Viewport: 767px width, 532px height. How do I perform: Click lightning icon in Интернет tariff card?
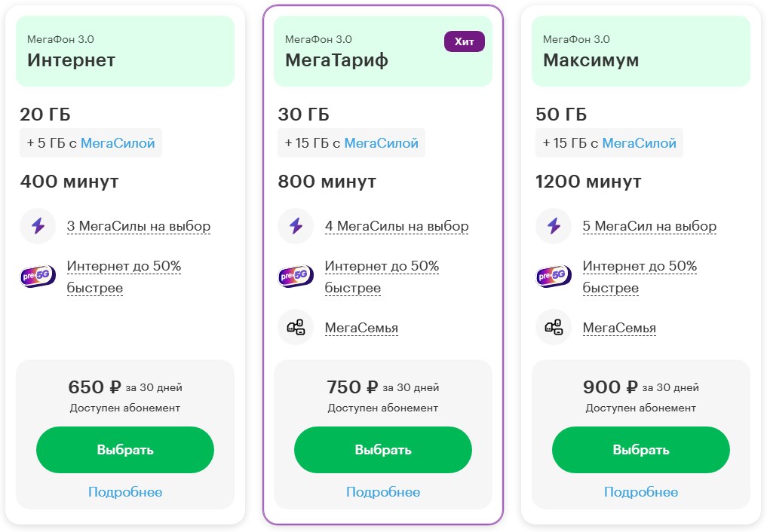38,226
